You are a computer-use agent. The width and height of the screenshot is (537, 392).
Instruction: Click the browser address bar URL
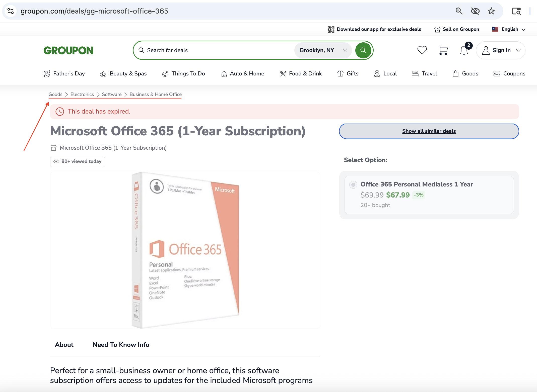tap(94, 11)
